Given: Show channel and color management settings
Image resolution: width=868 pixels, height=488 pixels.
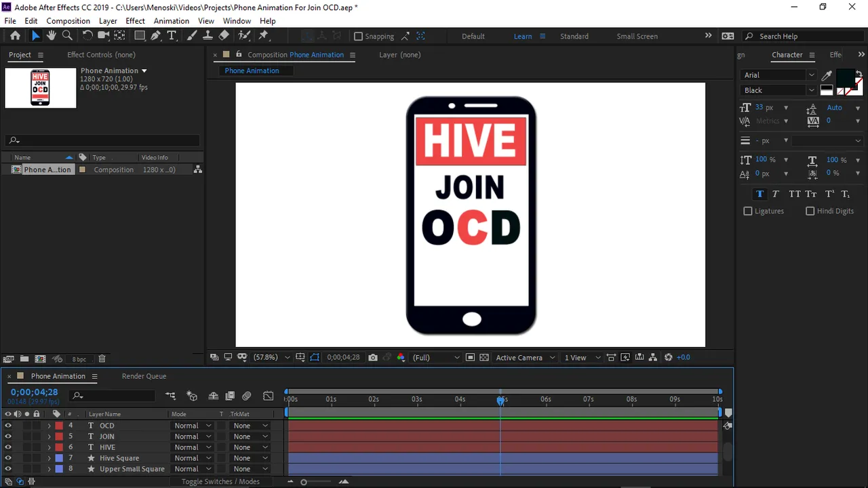Looking at the screenshot, I should 401,357.
